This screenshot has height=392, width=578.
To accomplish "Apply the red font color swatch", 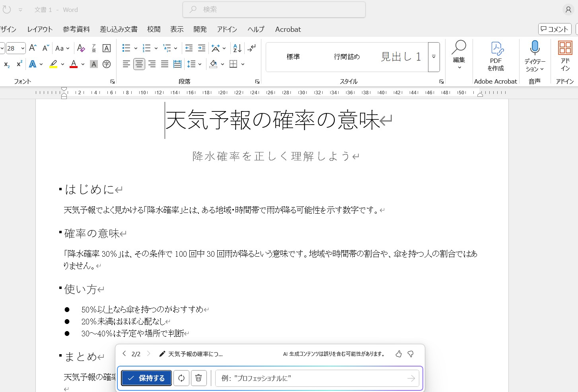I will coord(74,64).
